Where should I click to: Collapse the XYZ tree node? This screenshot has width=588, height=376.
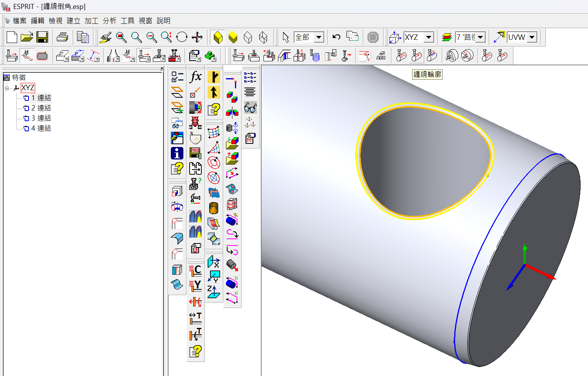click(x=7, y=88)
